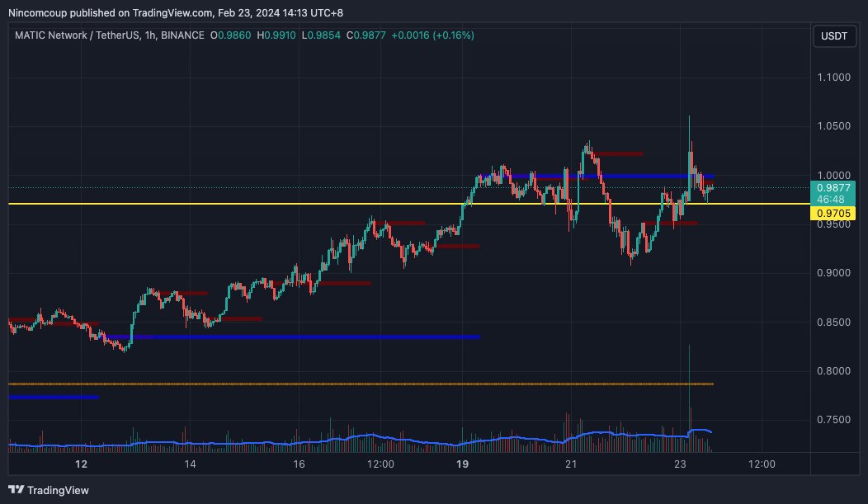Screen dimensions: 868x504
Task: Click date label 14 on the time axis
Action: coord(190,464)
